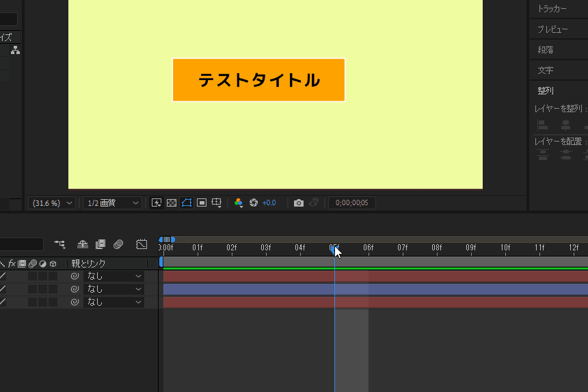Open the Graph Editor
This screenshot has height=392, width=588.
click(x=142, y=244)
